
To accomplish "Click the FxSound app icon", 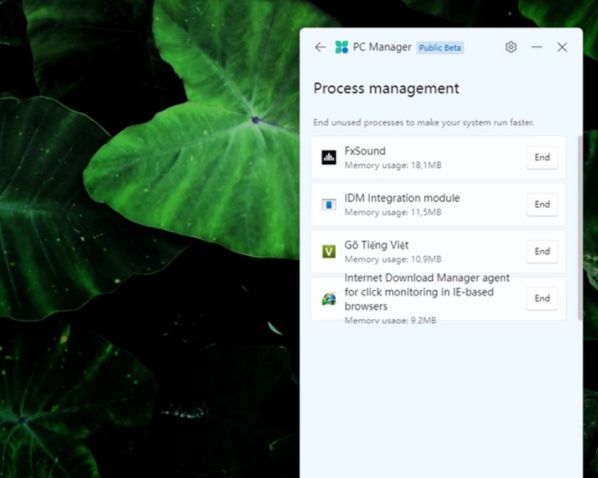I will coord(329,157).
